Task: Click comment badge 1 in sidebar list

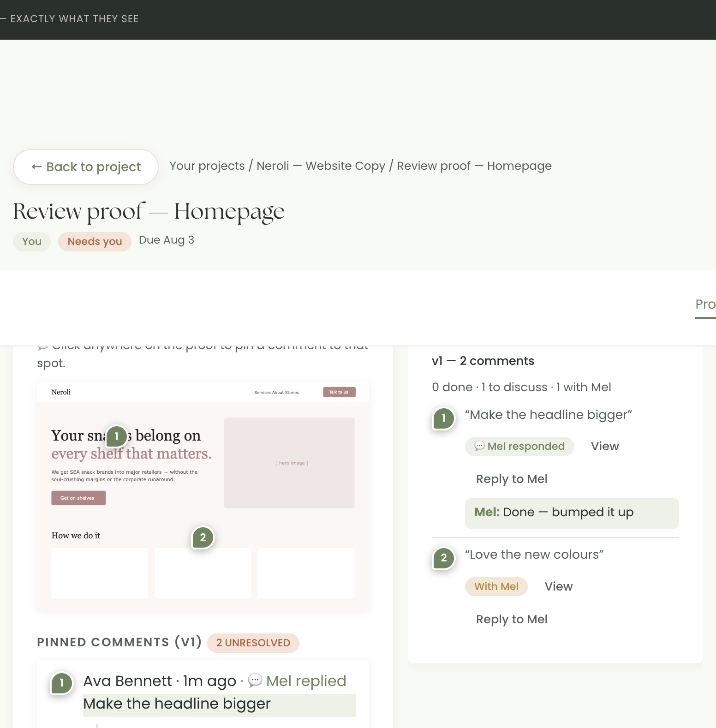Action: [444, 418]
